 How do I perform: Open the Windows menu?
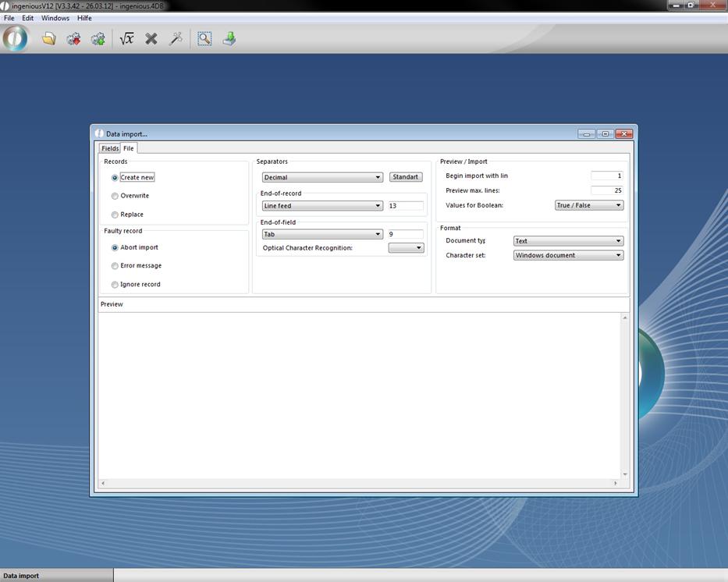tap(55, 18)
